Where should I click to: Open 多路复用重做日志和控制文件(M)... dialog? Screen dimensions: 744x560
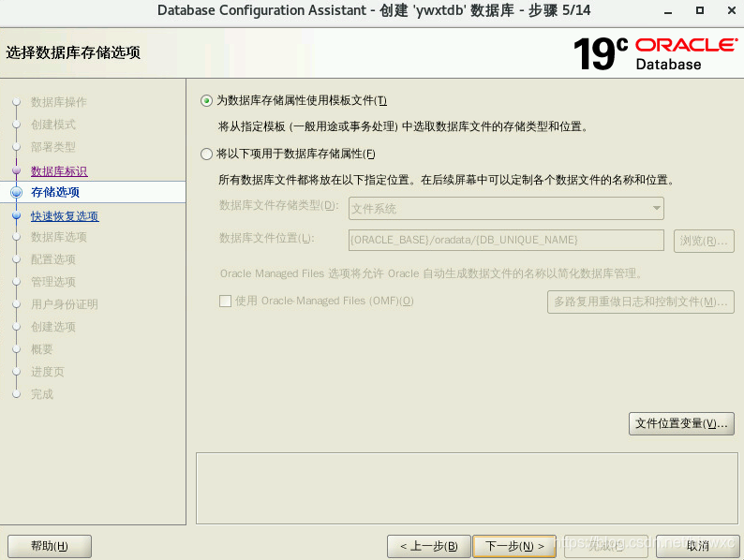pyautogui.click(x=641, y=302)
